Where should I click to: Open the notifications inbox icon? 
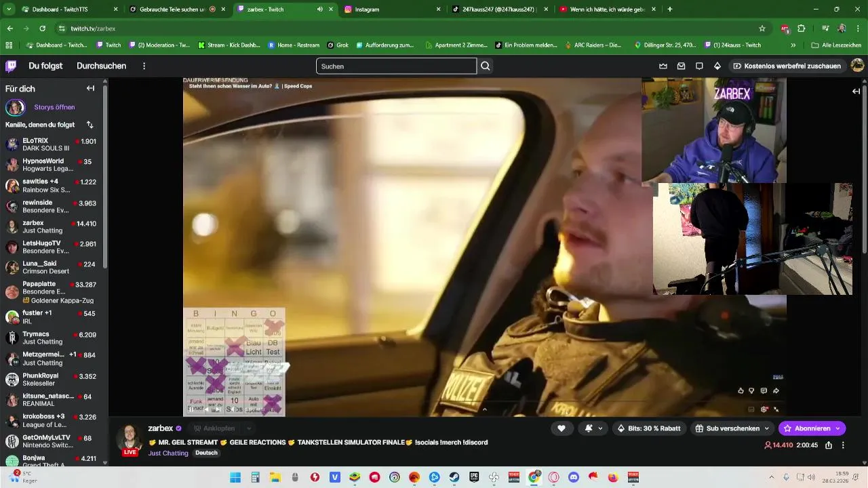click(x=681, y=66)
